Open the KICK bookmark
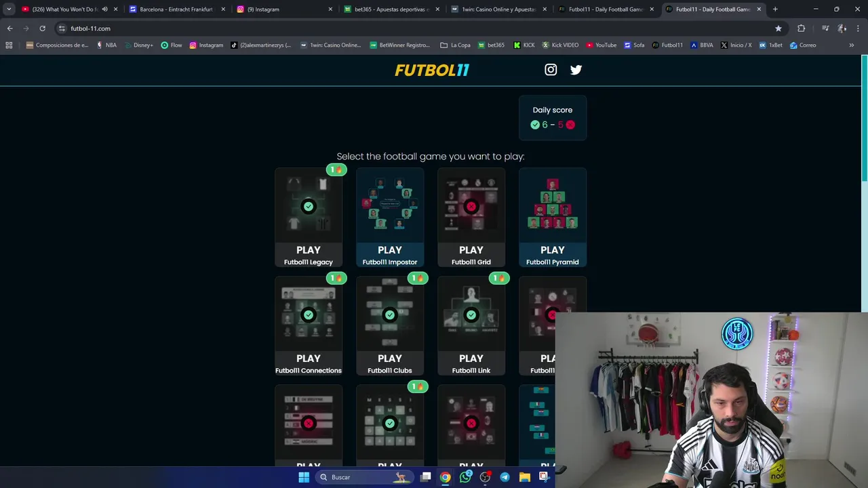 click(x=524, y=45)
